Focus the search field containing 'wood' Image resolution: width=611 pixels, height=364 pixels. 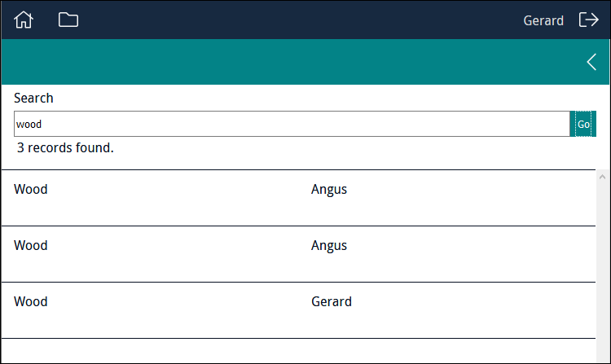(x=292, y=124)
